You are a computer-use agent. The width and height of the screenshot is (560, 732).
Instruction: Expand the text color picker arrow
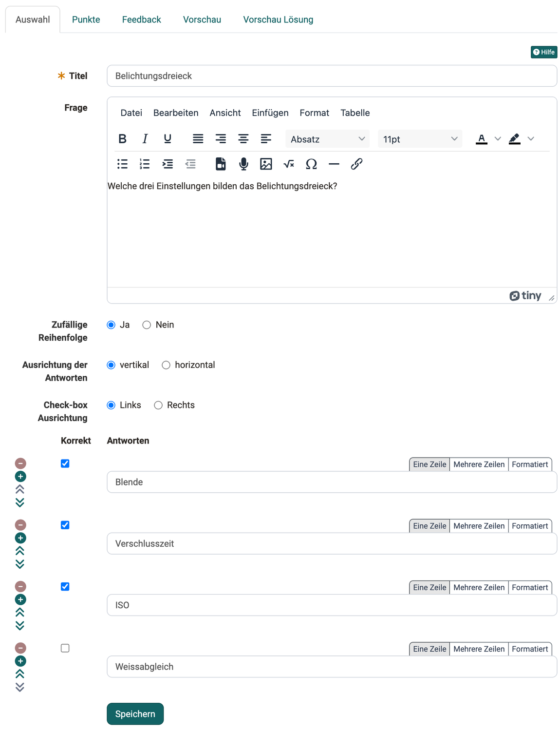click(x=498, y=139)
